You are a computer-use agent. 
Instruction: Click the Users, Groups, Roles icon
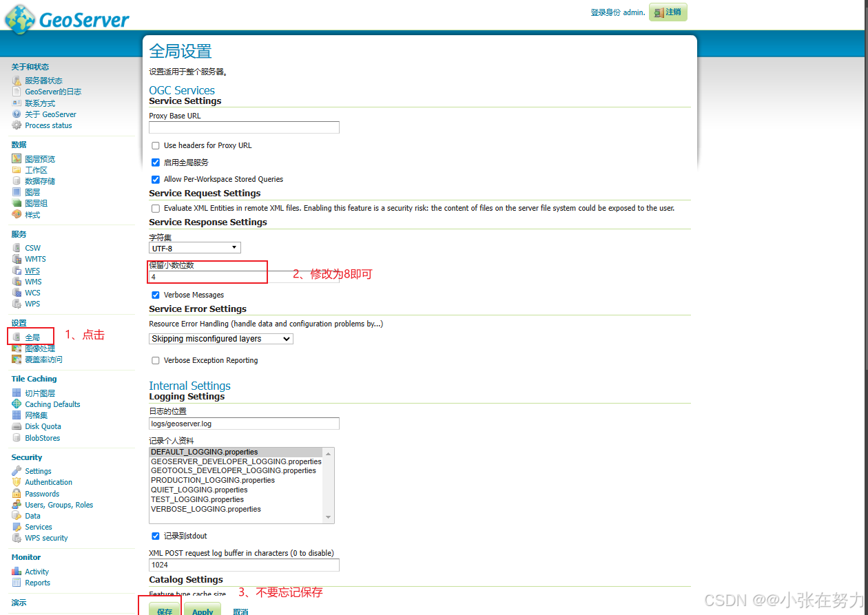tap(17, 505)
